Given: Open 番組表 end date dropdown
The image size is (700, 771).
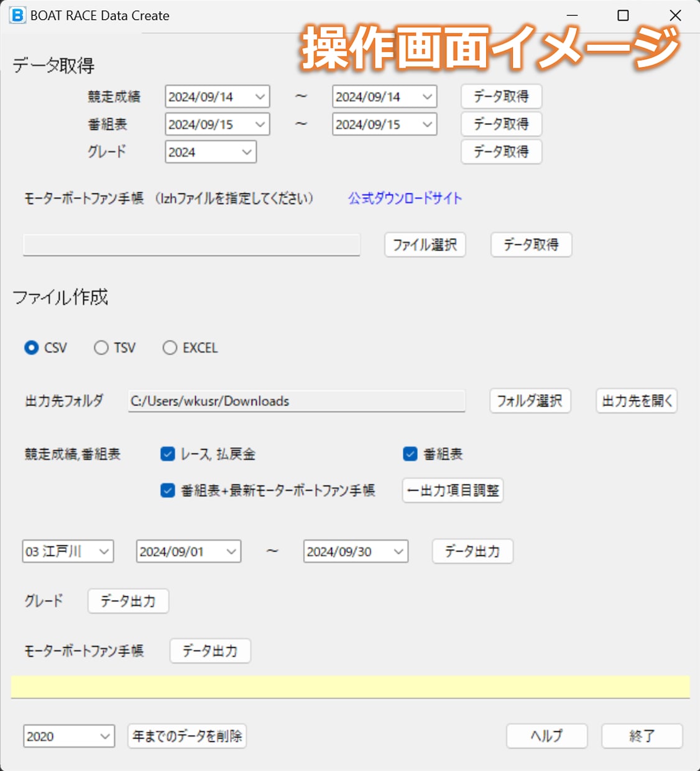Looking at the screenshot, I should tap(385, 124).
